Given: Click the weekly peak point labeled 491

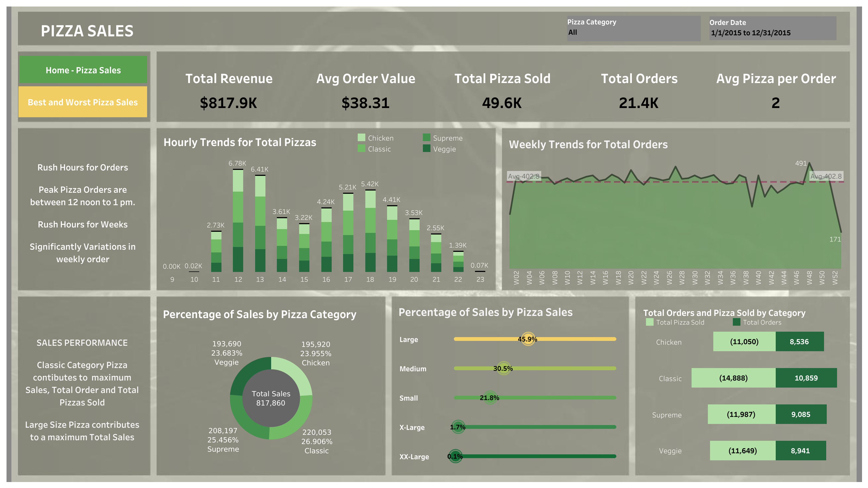Looking at the screenshot, I should 809,163.
